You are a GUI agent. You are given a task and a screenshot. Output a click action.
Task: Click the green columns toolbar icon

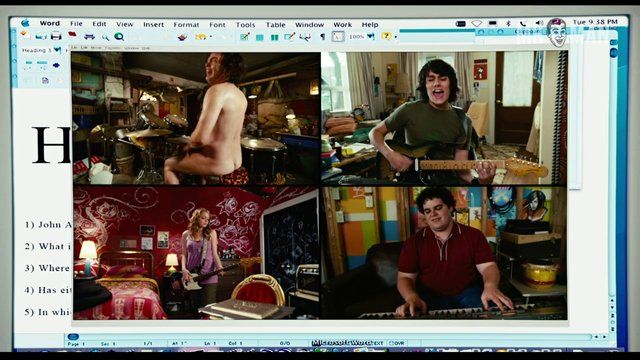pyautogui.click(x=274, y=37)
